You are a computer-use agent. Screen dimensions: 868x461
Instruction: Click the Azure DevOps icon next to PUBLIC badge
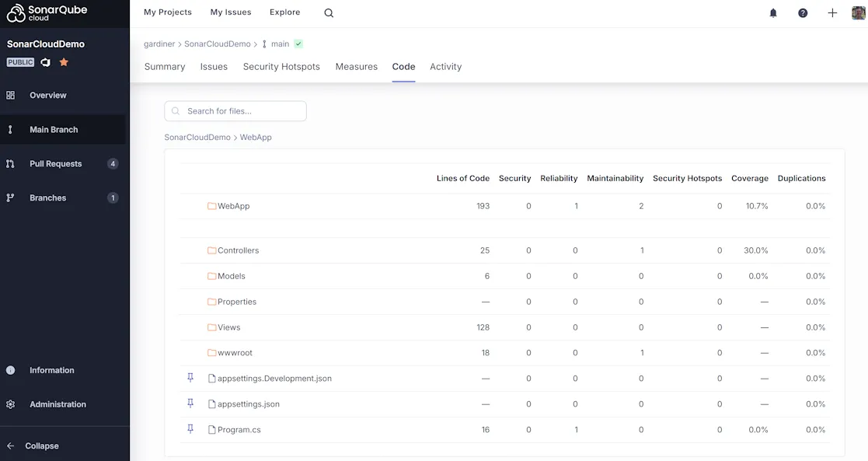point(44,61)
